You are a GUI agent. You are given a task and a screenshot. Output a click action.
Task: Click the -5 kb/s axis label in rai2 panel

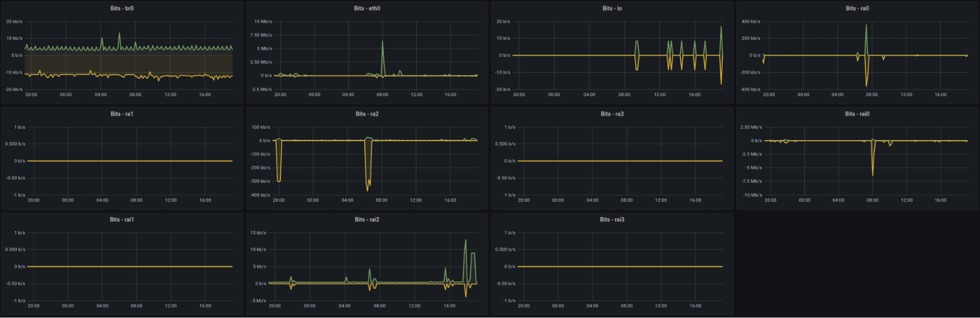tap(259, 300)
